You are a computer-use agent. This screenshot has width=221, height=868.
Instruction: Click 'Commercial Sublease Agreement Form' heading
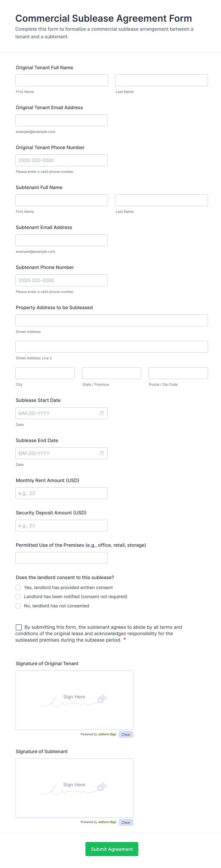coord(103,18)
